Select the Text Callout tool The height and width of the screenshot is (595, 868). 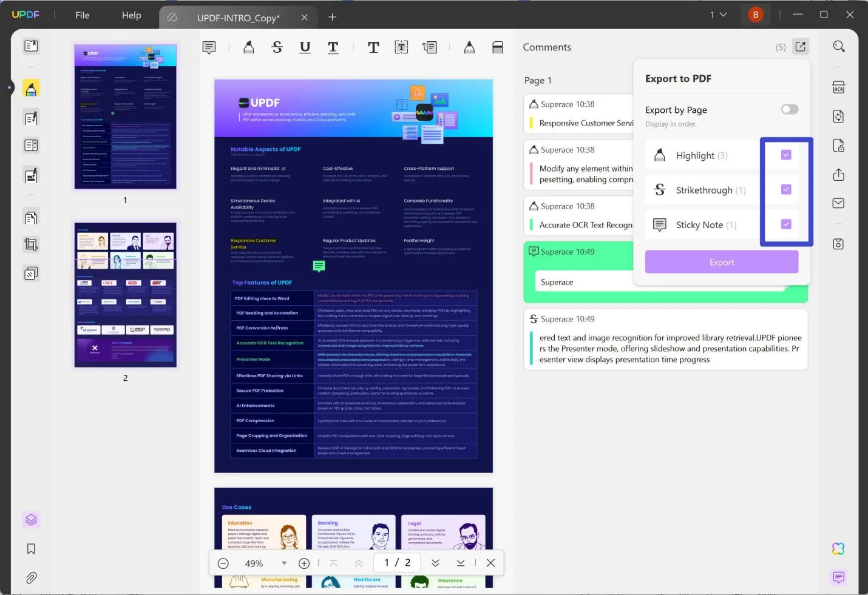coord(429,47)
